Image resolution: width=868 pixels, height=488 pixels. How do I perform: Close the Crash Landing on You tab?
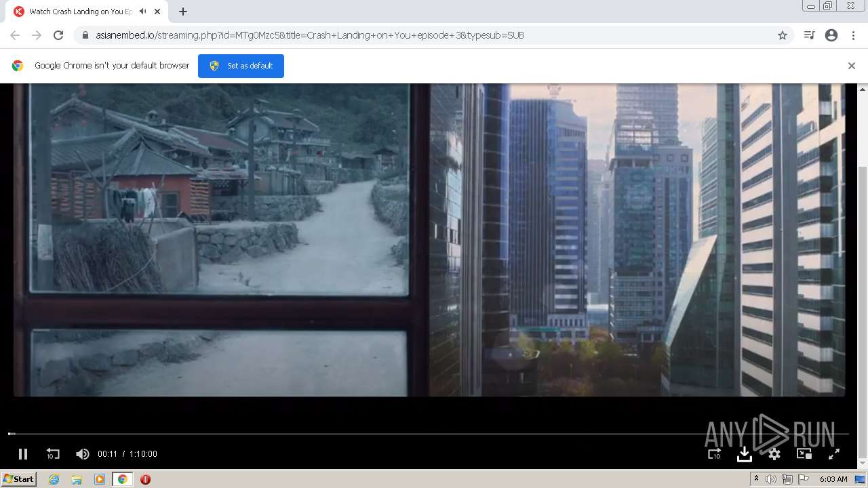click(x=158, y=12)
